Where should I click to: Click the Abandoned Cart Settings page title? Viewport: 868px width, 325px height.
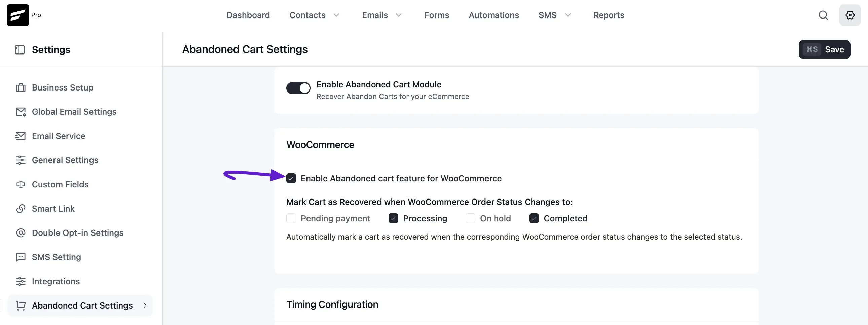245,49
